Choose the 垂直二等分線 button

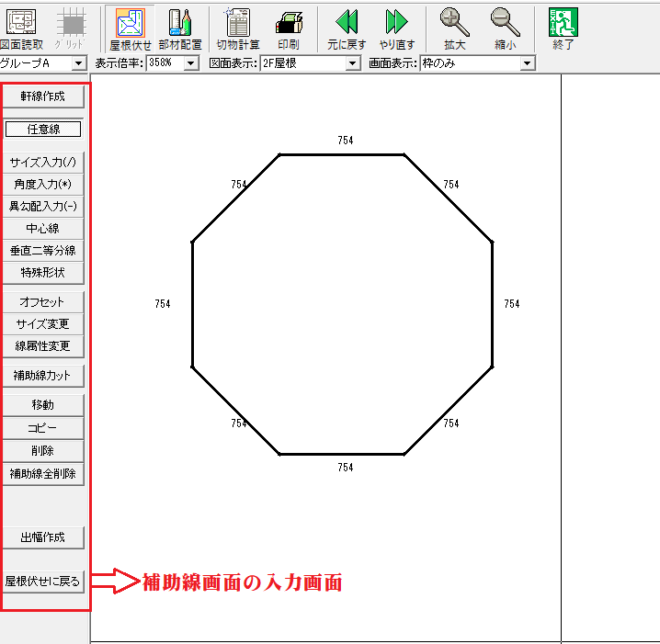click(43, 251)
